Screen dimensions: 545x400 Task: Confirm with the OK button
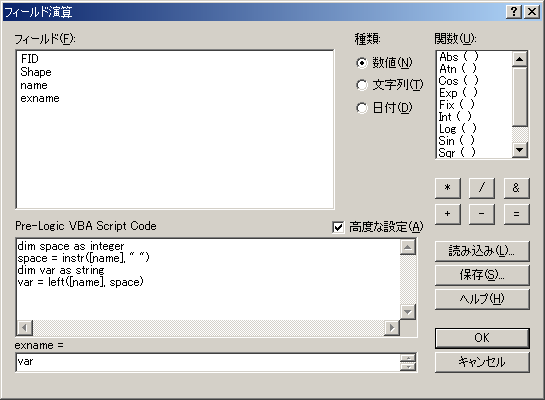pos(482,338)
